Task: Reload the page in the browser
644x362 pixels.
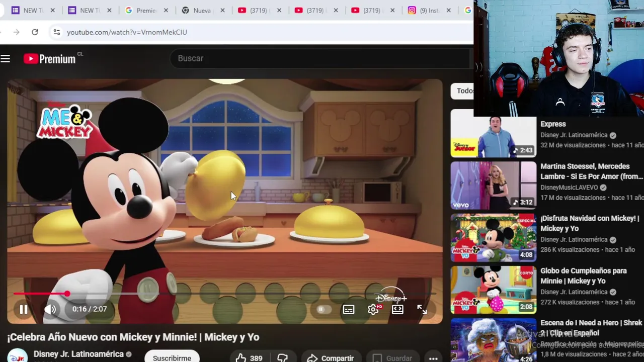Action: pos(35,32)
